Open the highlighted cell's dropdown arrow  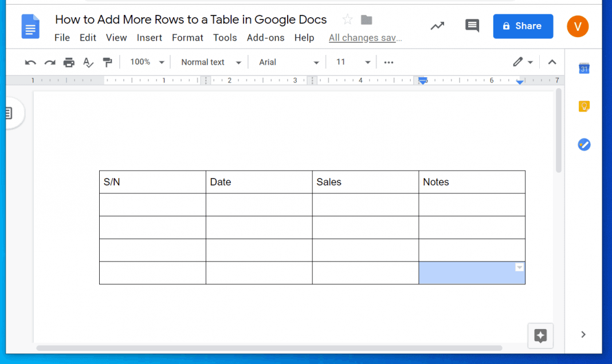(x=519, y=267)
